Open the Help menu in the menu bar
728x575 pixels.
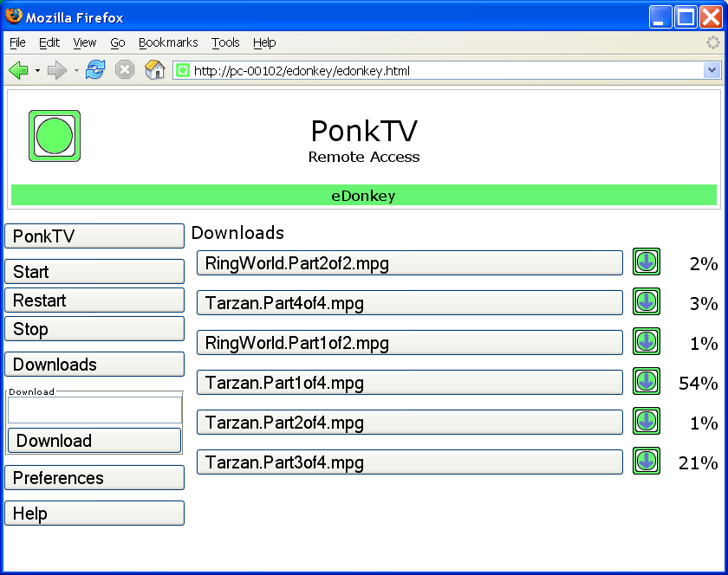pyautogui.click(x=264, y=42)
